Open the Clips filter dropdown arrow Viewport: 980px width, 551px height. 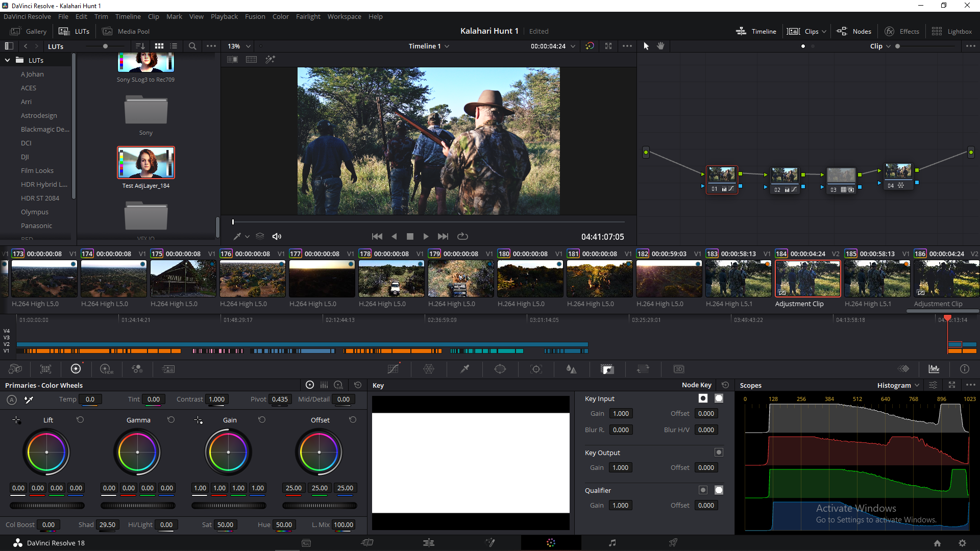point(824,32)
